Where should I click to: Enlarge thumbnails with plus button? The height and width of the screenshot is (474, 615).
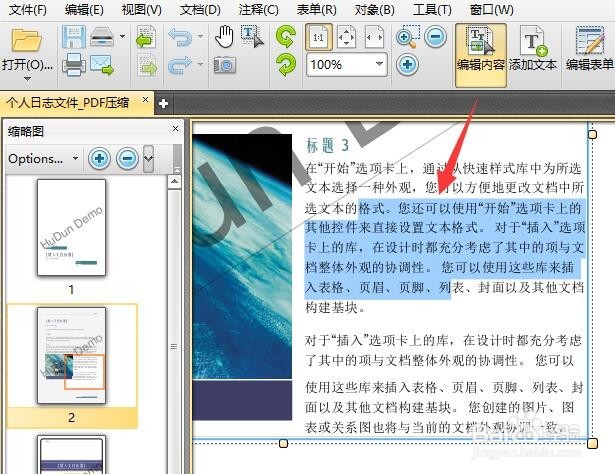(x=99, y=158)
